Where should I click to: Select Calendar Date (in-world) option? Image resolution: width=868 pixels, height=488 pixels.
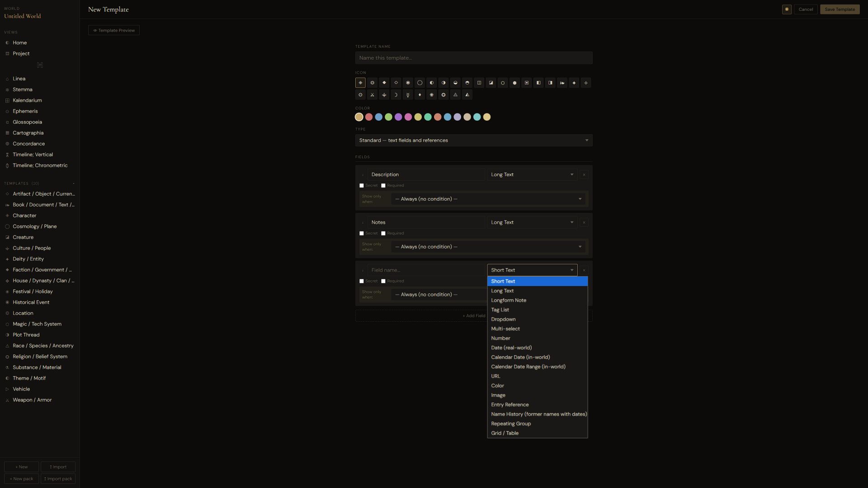(537, 357)
